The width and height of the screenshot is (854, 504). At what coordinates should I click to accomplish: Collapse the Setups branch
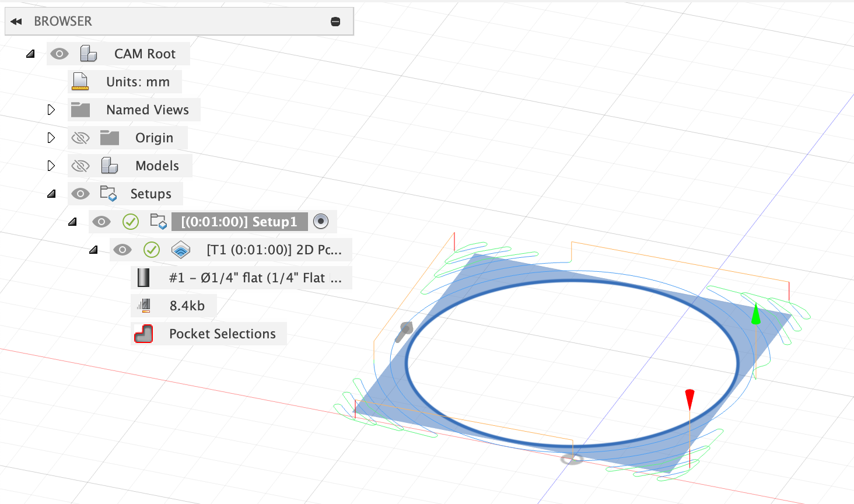[x=51, y=193]
